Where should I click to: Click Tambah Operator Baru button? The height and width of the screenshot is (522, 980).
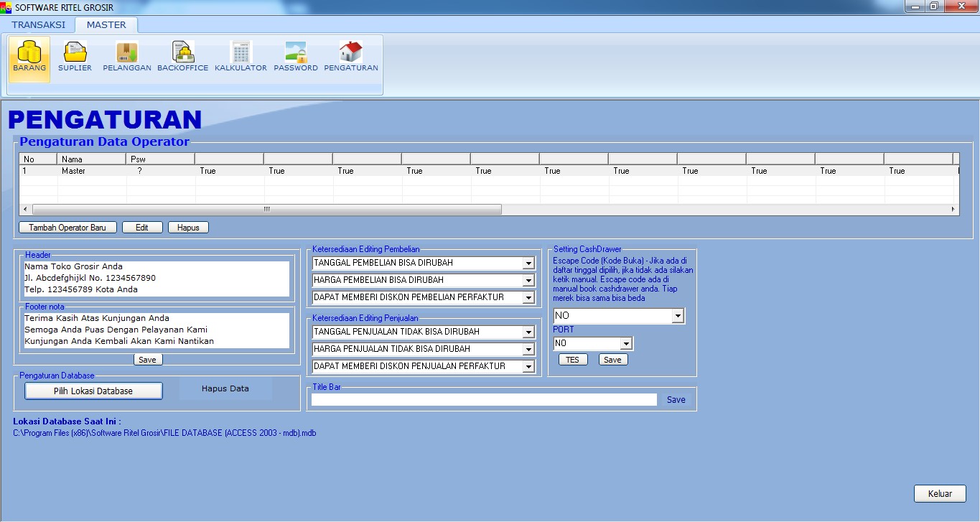(x=67, y=228)
